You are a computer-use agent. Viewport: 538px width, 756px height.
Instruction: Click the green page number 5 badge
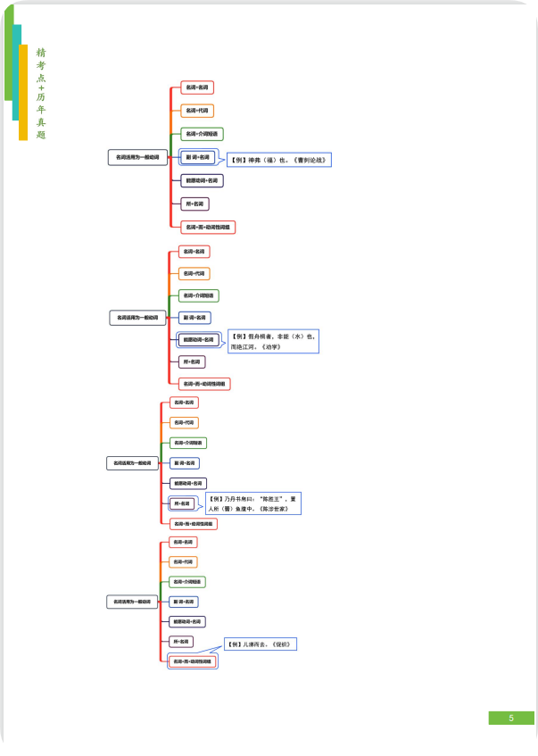coord(510,718)
